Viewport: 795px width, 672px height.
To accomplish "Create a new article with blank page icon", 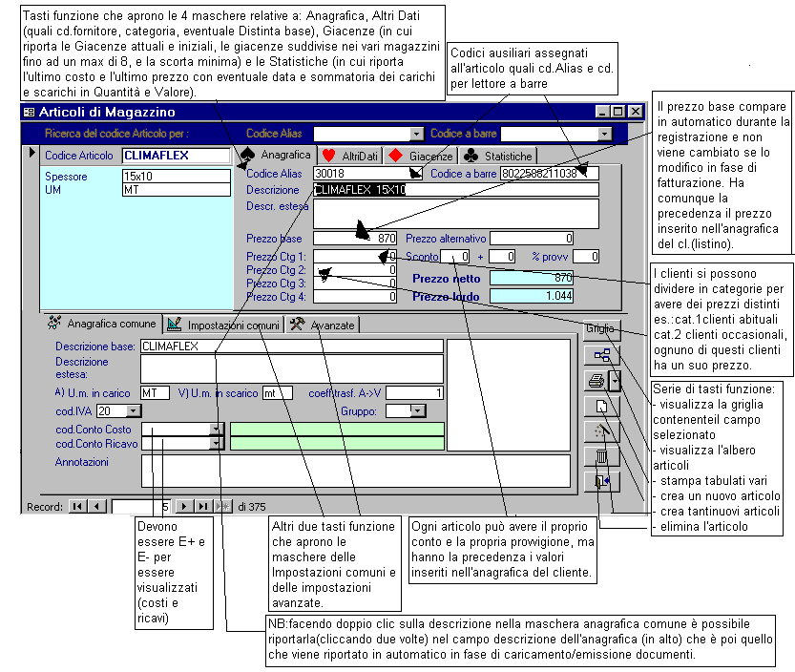I will [x=602, y=407].
